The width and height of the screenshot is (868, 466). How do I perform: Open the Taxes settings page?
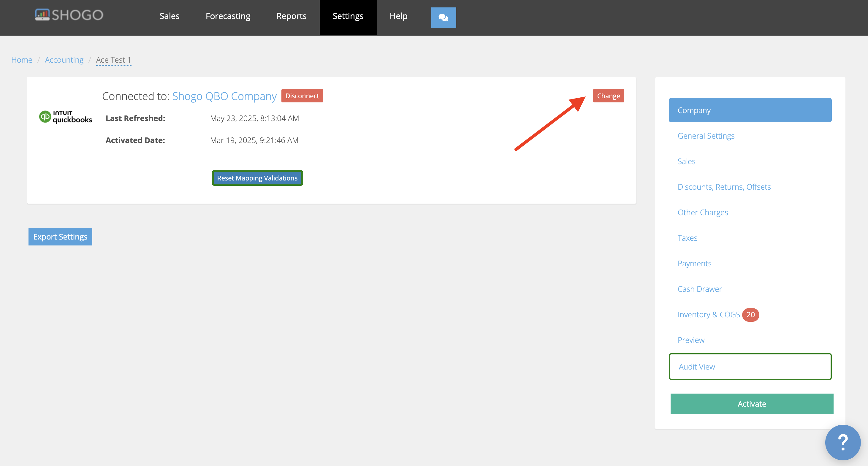coord(688,237)
